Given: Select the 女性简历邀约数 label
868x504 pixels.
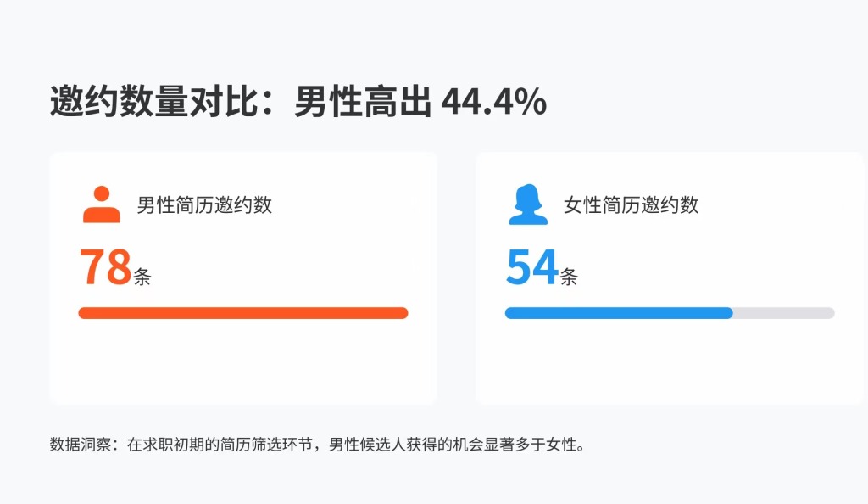Looking at the screenshot, I should (x=631, y=204).
